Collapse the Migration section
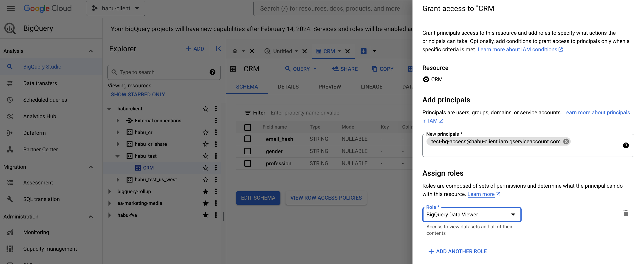 [91, 167]
